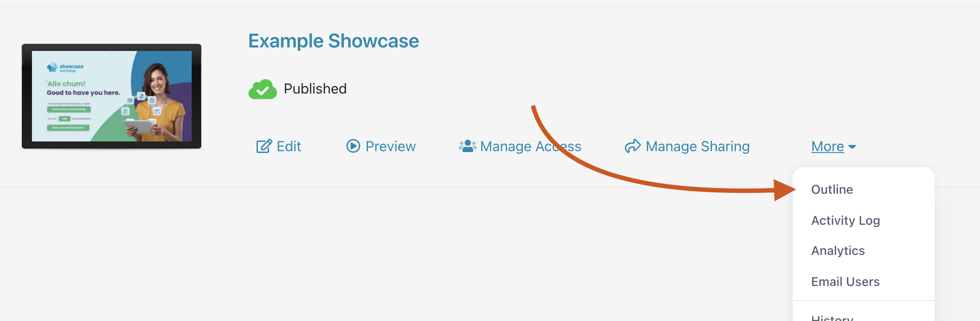
Task: Click the showcase tablet thumbnail image
Action: (111, 96)
